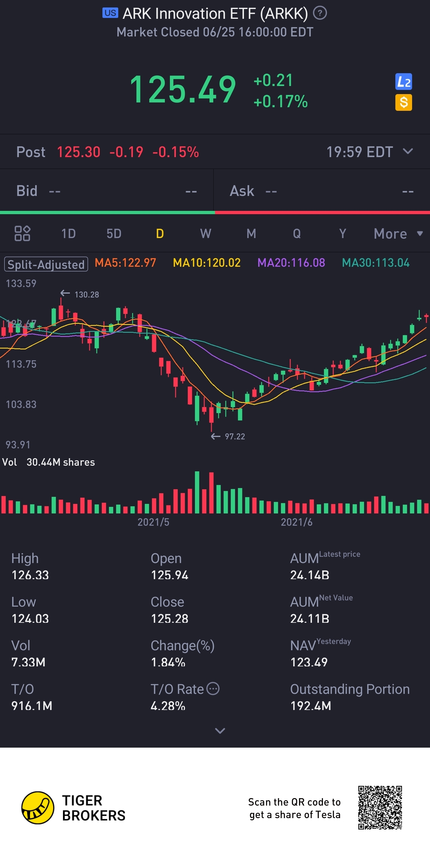Tap the Vol value 7.33M

[28, 662]
